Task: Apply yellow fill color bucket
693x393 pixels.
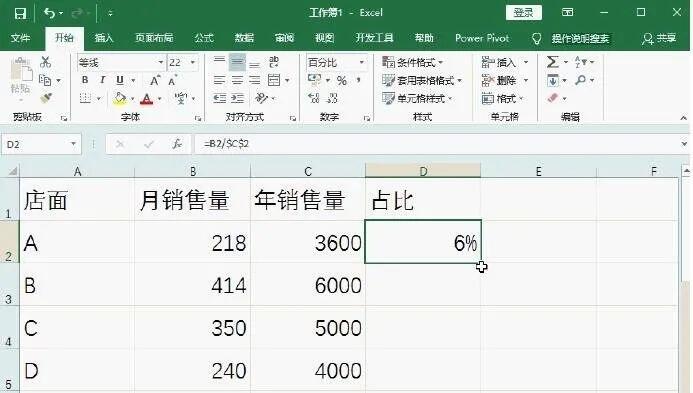Action: pyautogui.click(x=119, y=99)
